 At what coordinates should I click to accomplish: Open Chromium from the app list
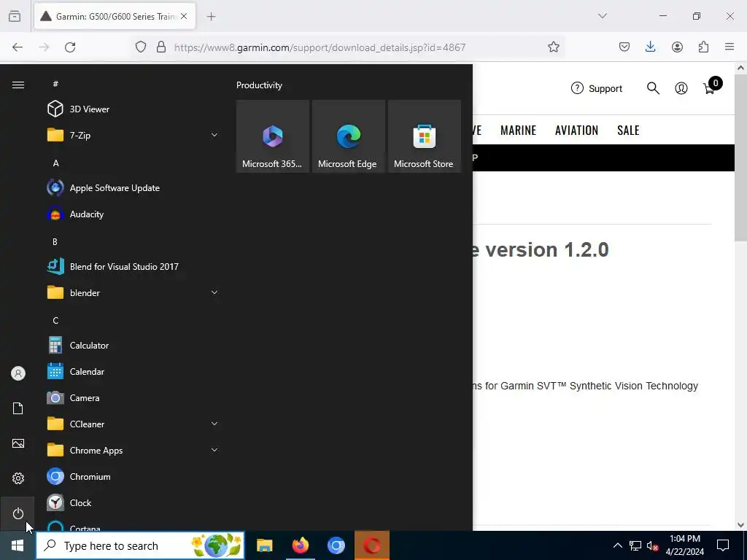point(133,476)
